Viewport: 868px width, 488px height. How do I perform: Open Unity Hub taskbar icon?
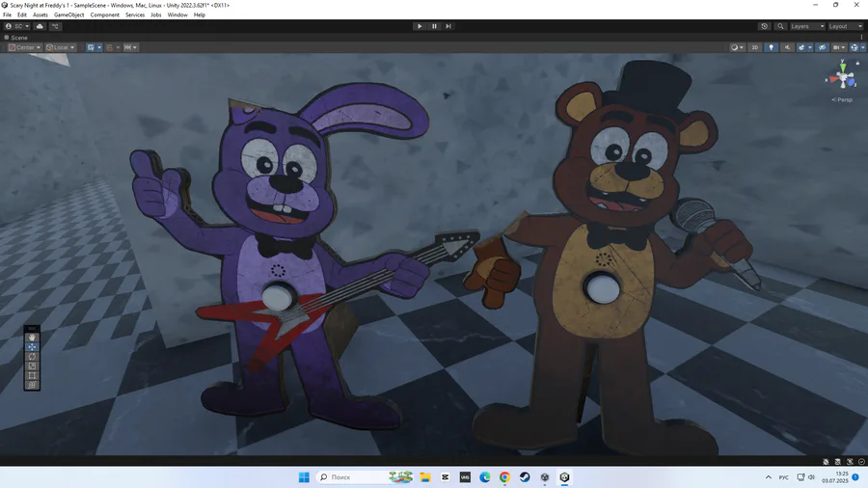pyautogui.click(x=545, y=477)
